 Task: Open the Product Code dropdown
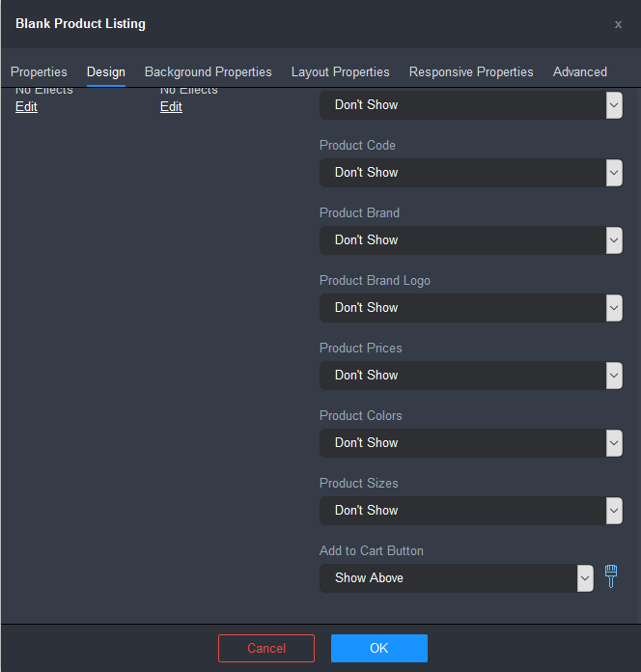[x=470, y=173]
